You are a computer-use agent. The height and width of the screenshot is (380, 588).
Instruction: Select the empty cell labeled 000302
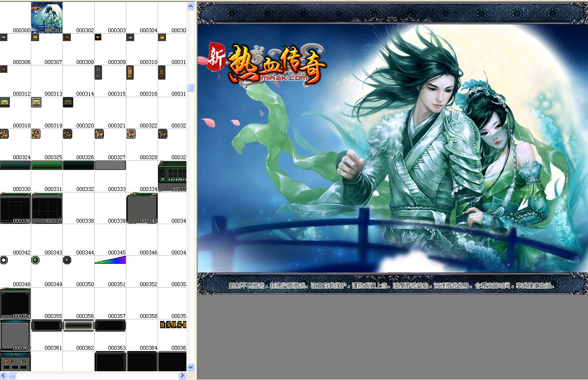(79, 17)
